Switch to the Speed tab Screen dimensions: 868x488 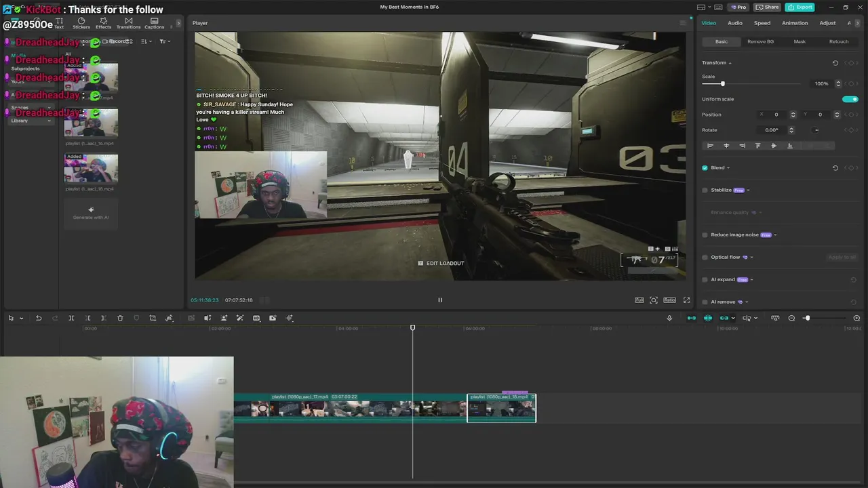762,23
